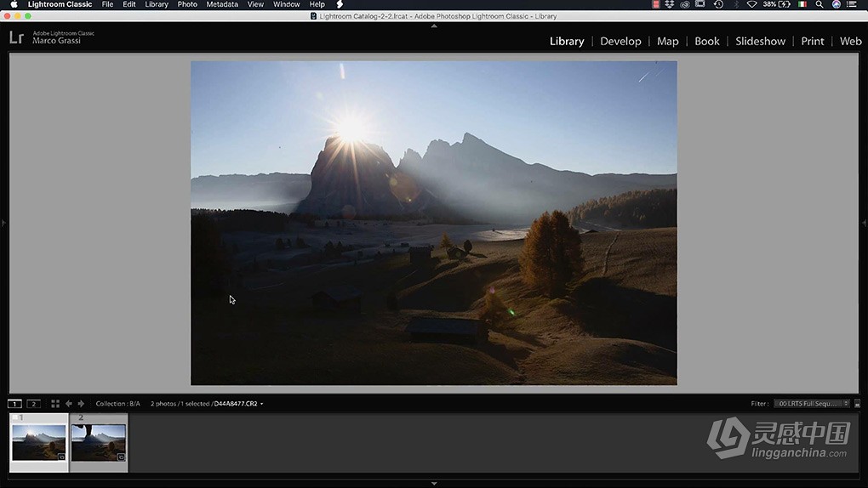The width and height of the screenshot is (868, 488).
Task: Open the Edit menu
Action: click(129, 4)
